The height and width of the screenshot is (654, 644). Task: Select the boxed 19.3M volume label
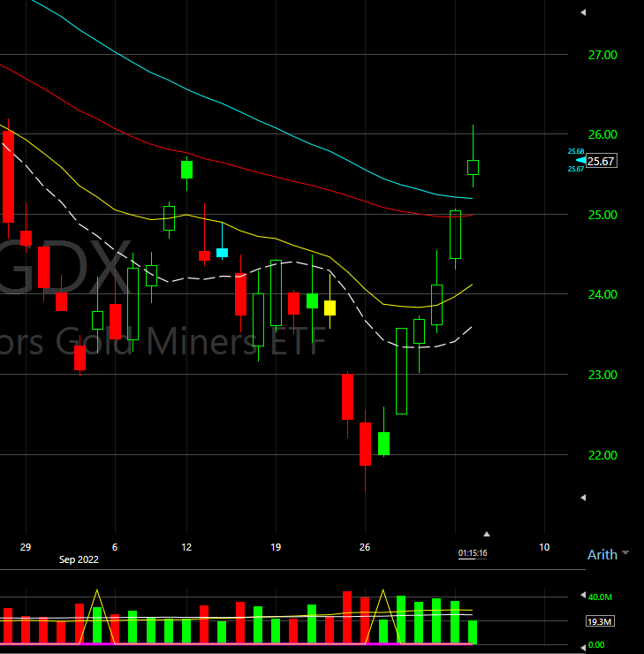(x=600, y=621)
